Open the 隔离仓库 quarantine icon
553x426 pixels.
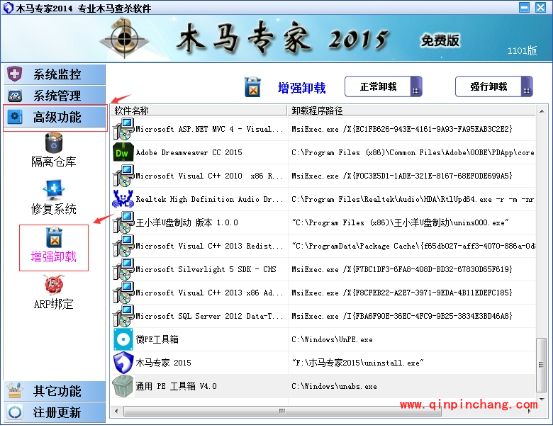point(54,143)
